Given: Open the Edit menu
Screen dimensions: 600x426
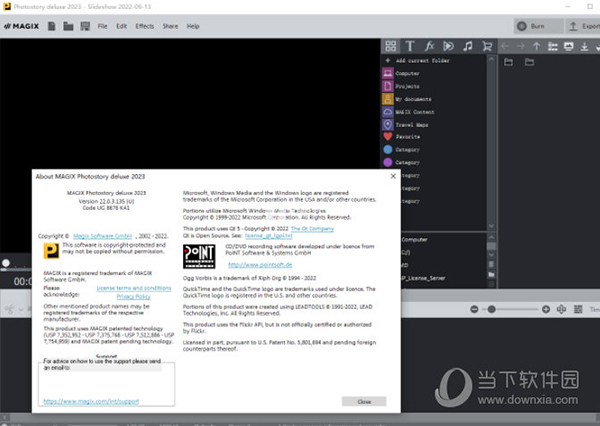Looking at the screenshot, I should click(122, 26).
